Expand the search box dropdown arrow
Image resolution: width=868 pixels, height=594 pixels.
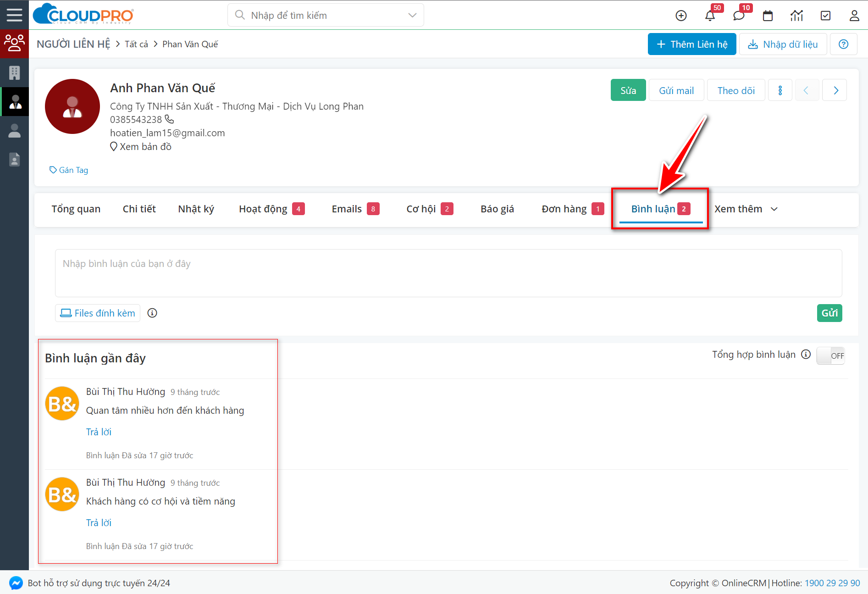pos(412,15)
